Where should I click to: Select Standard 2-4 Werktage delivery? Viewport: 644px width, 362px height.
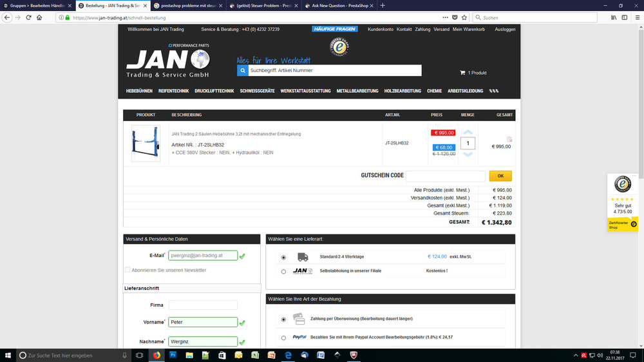click(283, 257)
